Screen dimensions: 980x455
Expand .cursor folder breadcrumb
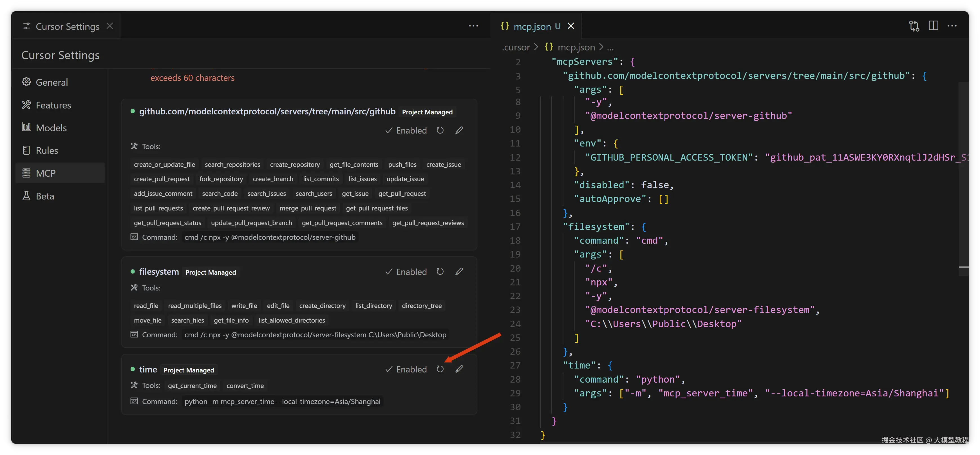pyautogui.click(x=516, y=47)
